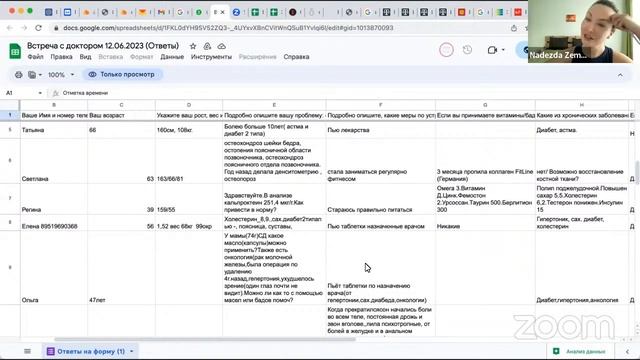Screen dimensions: 640x360
Task: Open the Google Sheets home icon
Action: 15,51
